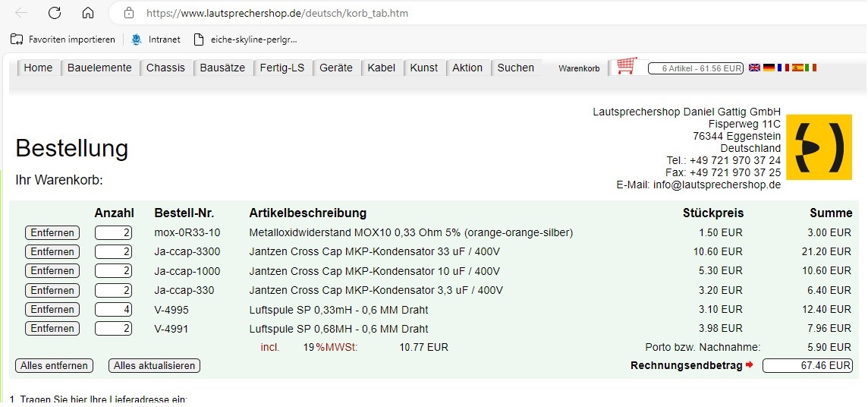The image size is (868, 407).
Task: Click the 10.60 EUR Stückpreis cell
Action: 718,252
